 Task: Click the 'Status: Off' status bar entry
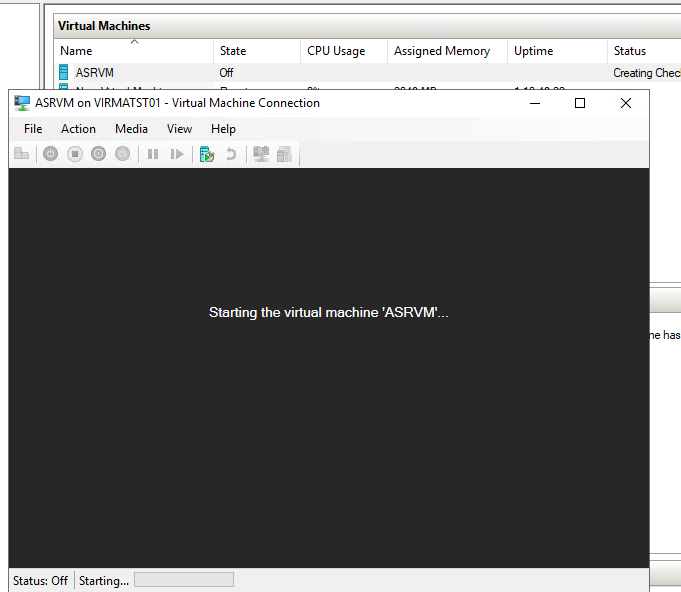coord(40,581)
